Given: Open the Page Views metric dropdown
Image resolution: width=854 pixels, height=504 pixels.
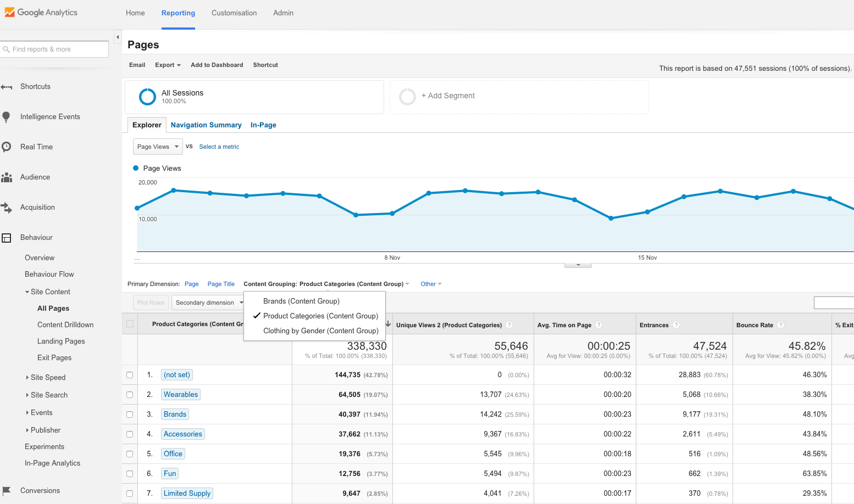Looking at the screenshot, I should click(158, 147).
